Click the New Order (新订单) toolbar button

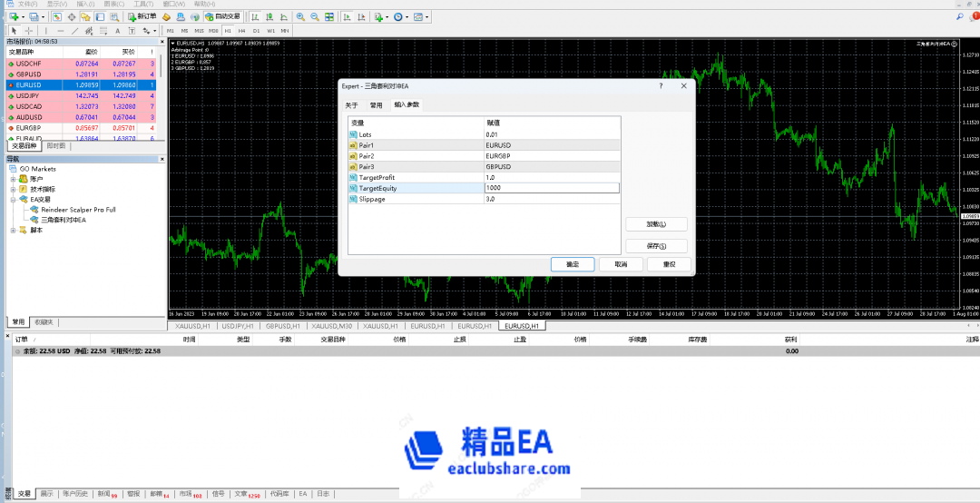[141, 16]
